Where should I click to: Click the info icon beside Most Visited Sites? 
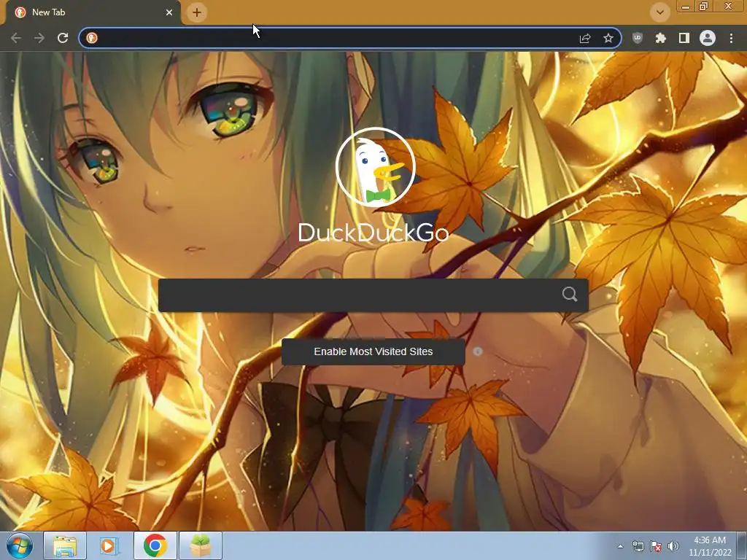tap(478, 351)
